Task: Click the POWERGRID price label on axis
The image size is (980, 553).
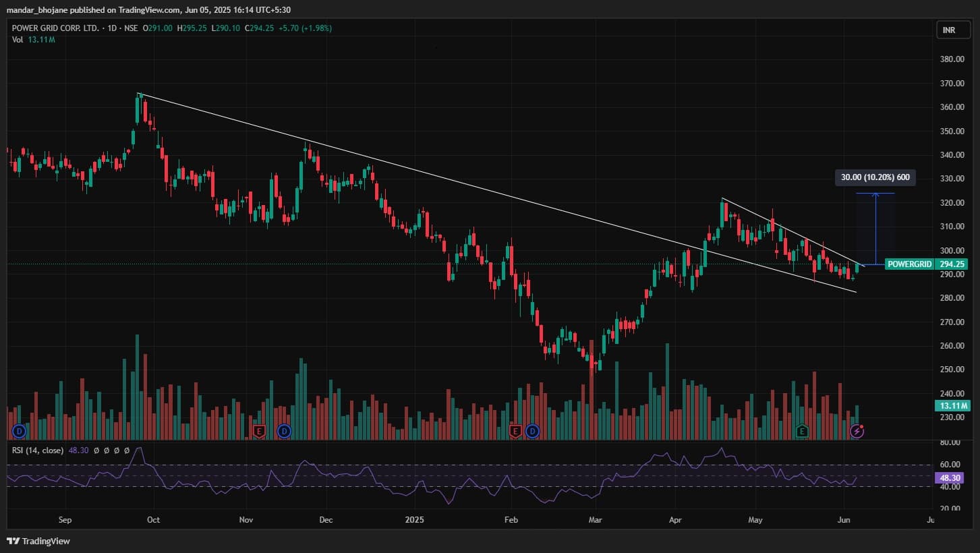Action: tap(911, 264)
